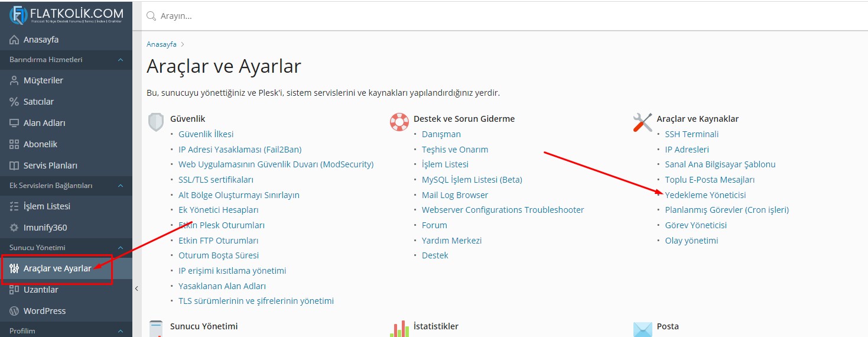Open Sanal Ana Bilgisayar Şablonu link
Viewport: 868px width, 337px height.
click(x=720, y=164)
